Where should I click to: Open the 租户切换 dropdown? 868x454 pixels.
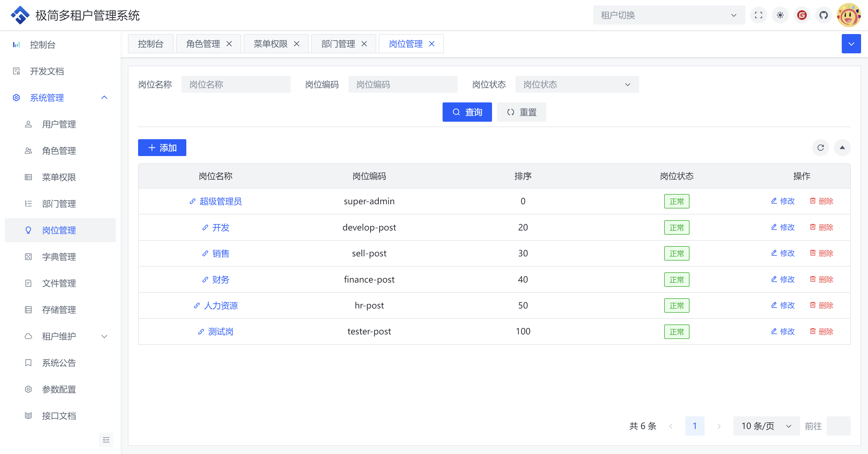point(668,15)
